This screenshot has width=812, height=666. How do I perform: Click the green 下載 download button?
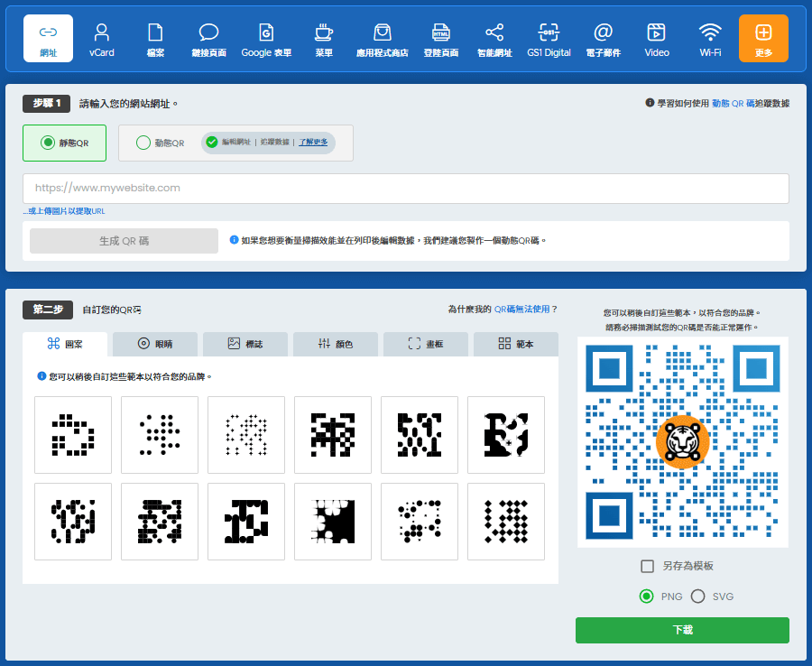click(x=683, y=630)
